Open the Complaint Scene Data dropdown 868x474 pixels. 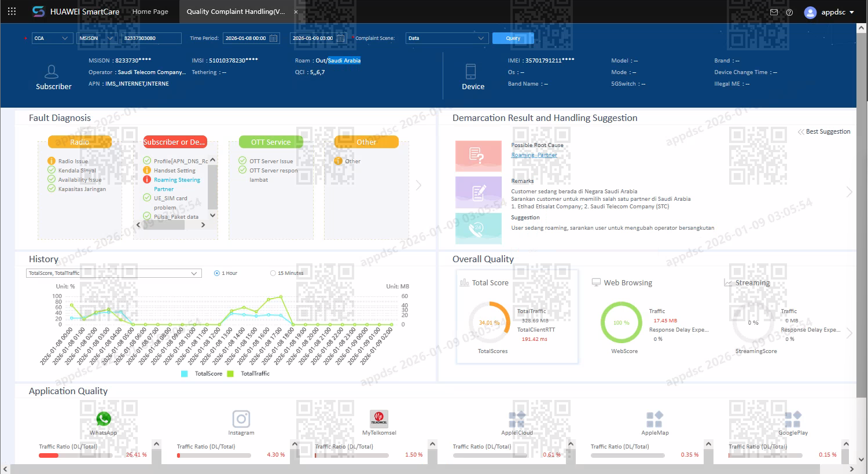pyautogui.click(x=447, y=38)
